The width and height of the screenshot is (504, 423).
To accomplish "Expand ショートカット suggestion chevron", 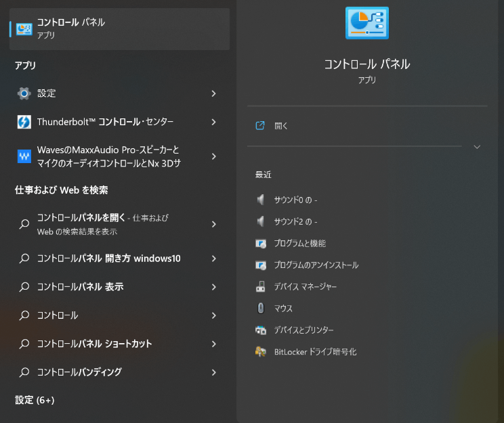I will point(214,344).
